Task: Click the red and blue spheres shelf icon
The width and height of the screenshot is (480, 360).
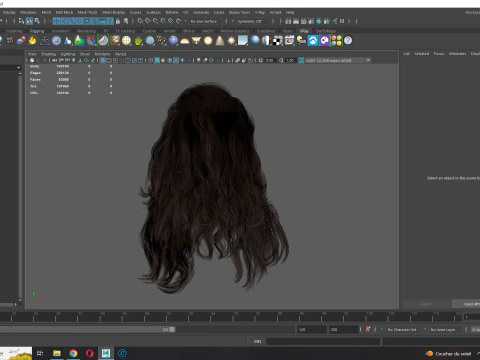Action: coord(21,41)
